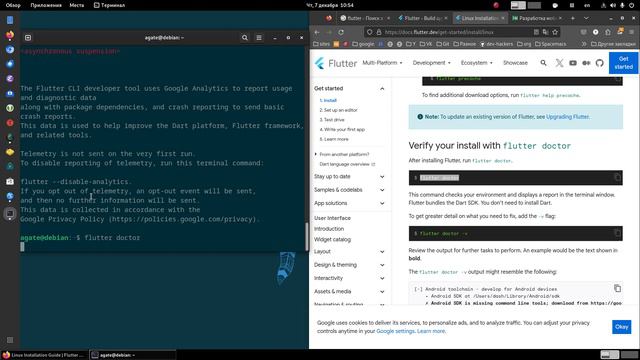Open Flutter's GitHub icon
This screenshot has width=640, height=360.
tap(600, 63)
